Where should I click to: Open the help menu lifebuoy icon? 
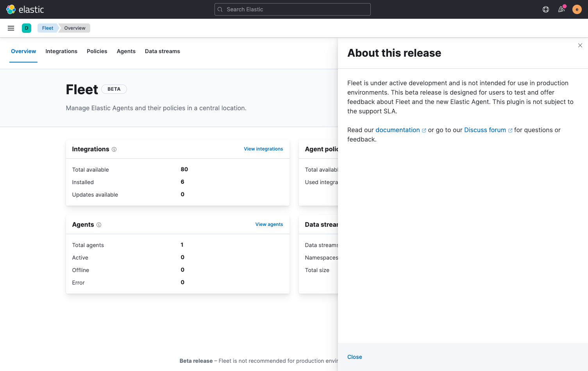click(546, 9)
